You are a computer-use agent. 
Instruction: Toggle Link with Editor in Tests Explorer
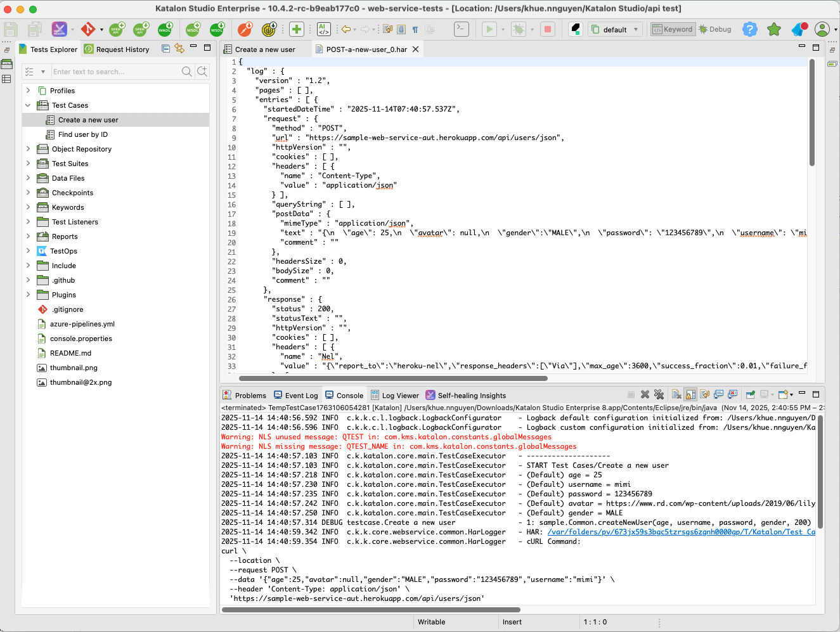pyautogui.click(x=179, y=48)
